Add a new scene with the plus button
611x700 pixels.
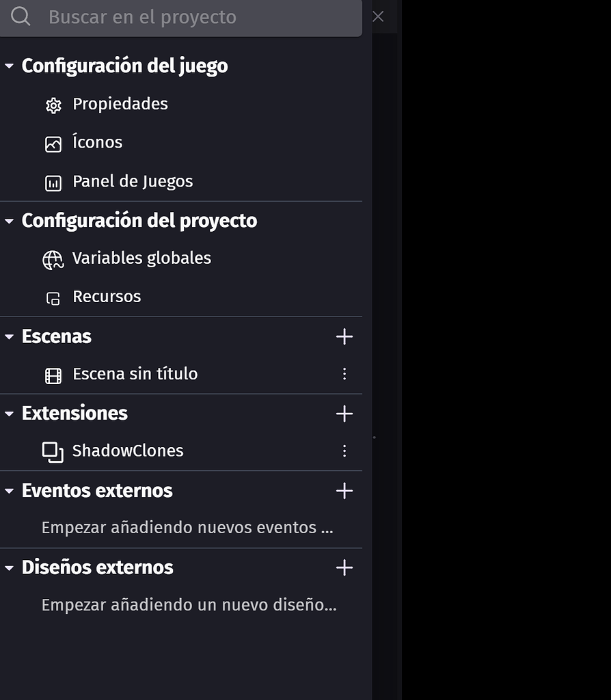344,336
